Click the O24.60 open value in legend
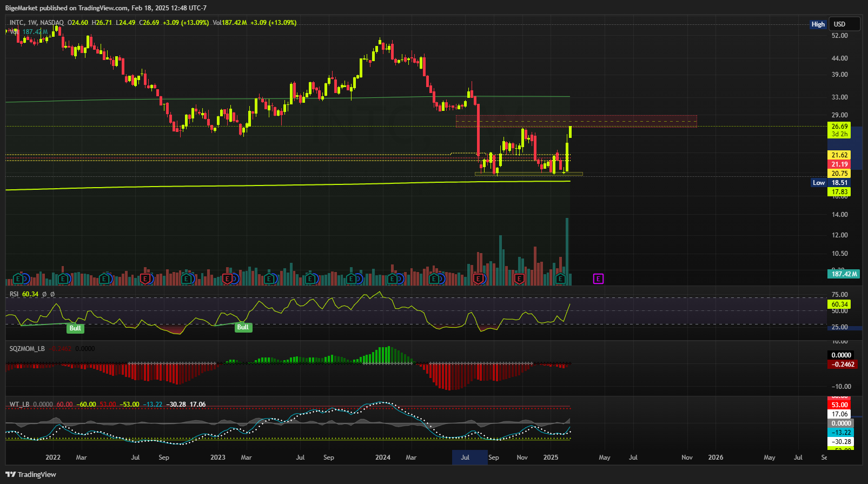 (78, 23)
